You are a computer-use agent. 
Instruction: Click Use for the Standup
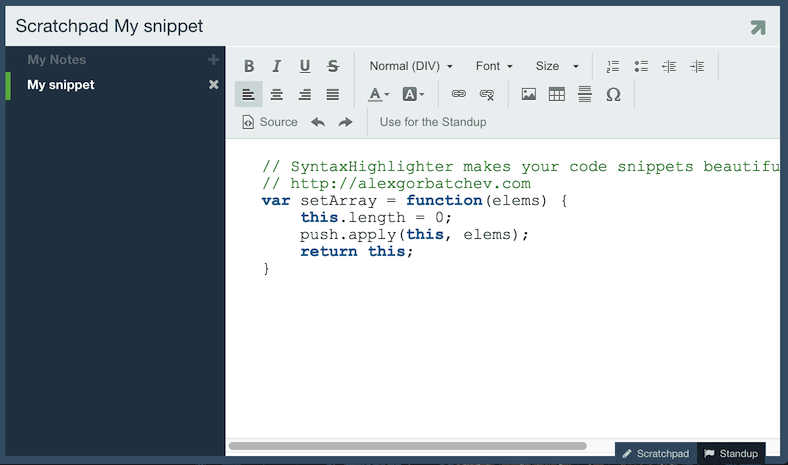433,122
